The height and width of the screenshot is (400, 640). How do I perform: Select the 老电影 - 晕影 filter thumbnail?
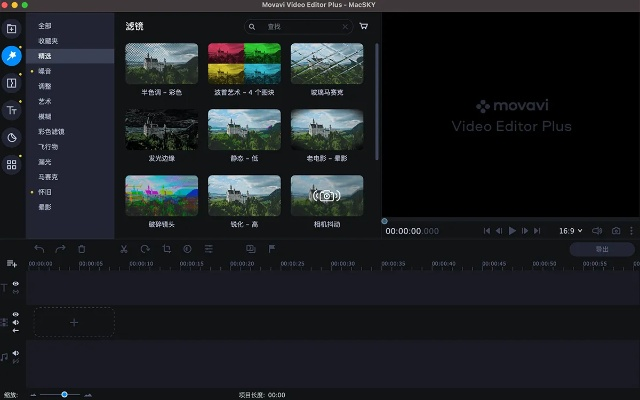click(327, 129)
